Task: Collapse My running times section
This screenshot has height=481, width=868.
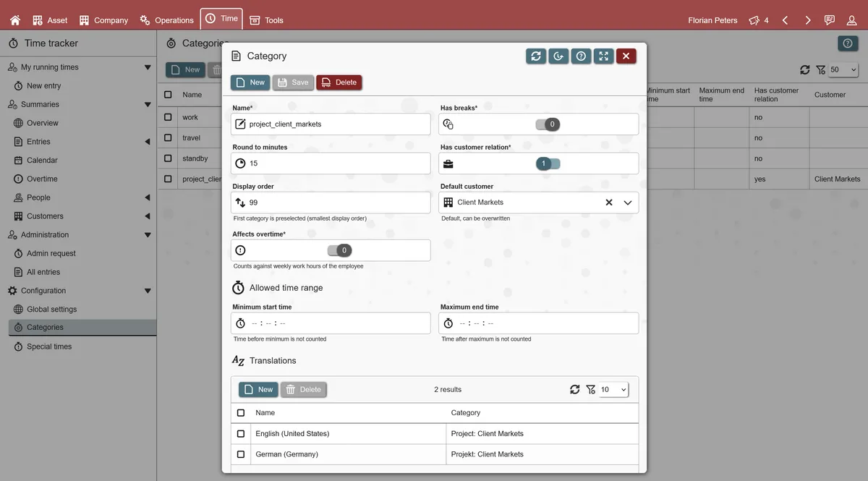Action: pos(148,67)
